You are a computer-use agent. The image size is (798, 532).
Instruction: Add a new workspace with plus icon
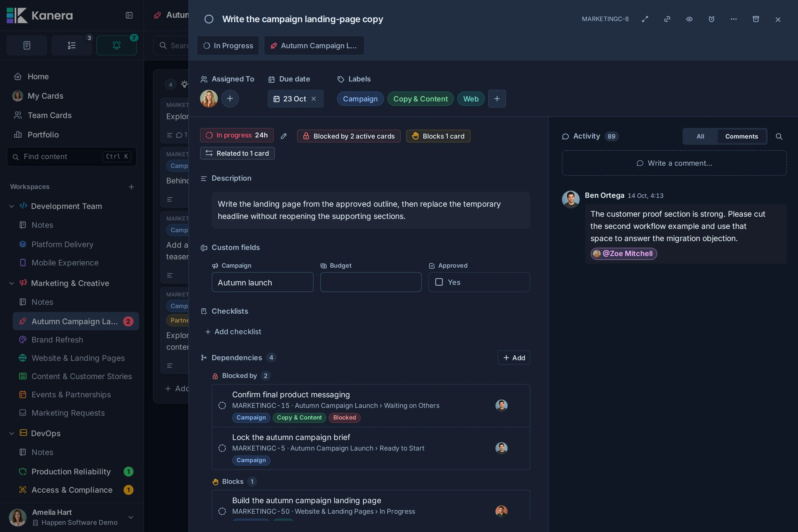(x=131, y=187)
